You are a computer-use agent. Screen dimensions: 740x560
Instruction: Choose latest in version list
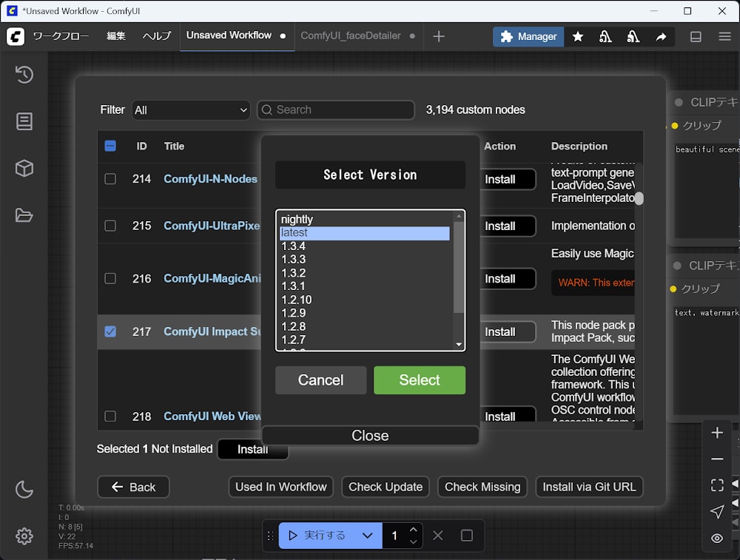pyautogui.click(x=364, y=233)
